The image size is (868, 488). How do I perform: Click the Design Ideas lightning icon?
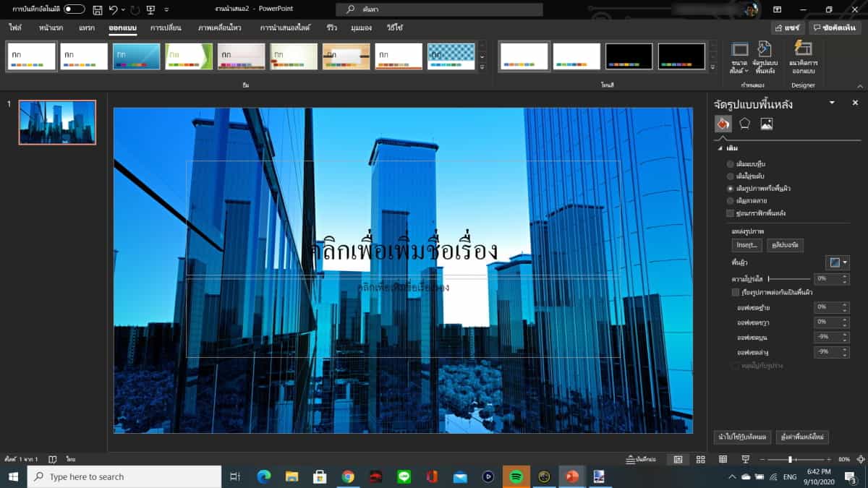tap(803, 49)
